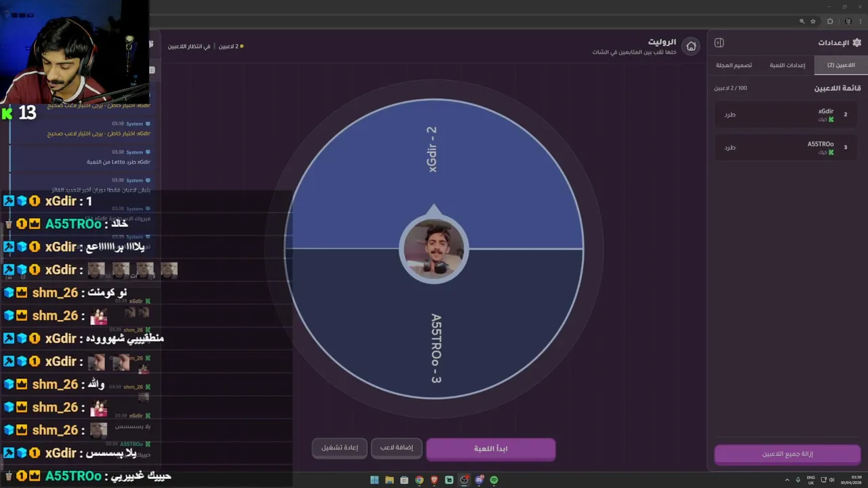Click the A55TROo name in the player list
Image resolution: width=868 pixels, height=488 pixels.
click(821, 144)
